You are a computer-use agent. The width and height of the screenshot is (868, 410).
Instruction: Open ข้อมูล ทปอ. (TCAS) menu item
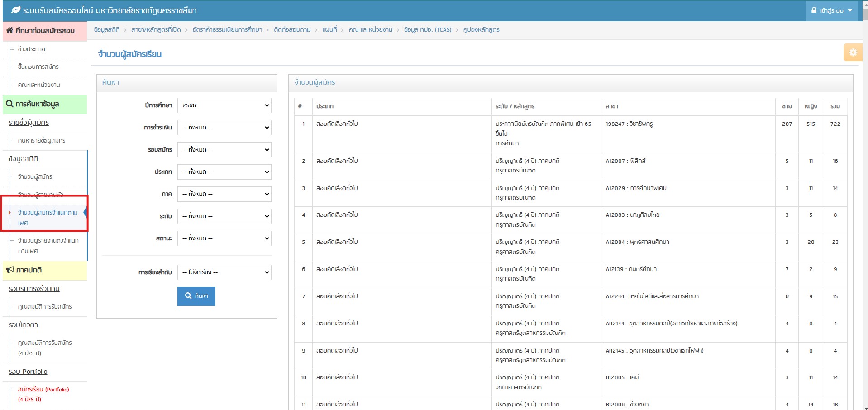point(427,30)
